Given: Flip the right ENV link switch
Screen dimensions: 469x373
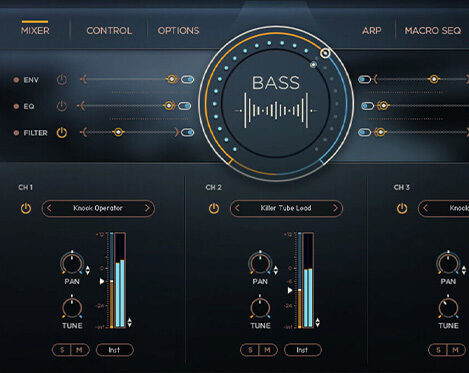Looking at the screenshot, I should pyautogui.click(x=365, y=79).
